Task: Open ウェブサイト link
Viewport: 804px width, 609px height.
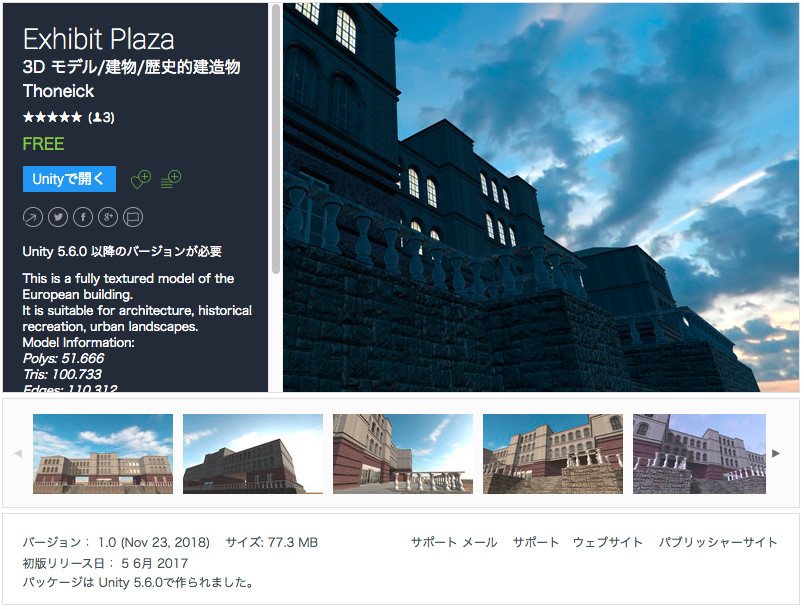Action: coord(608,542)
